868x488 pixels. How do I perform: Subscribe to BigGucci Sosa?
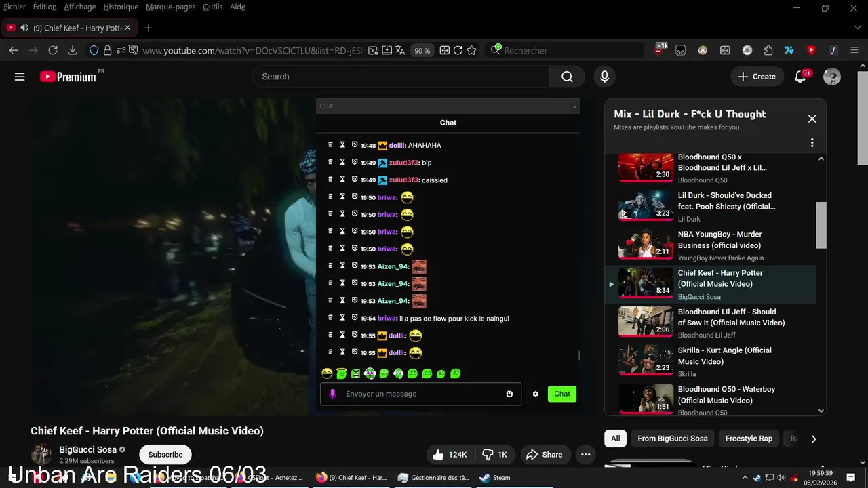pos(165,455)
